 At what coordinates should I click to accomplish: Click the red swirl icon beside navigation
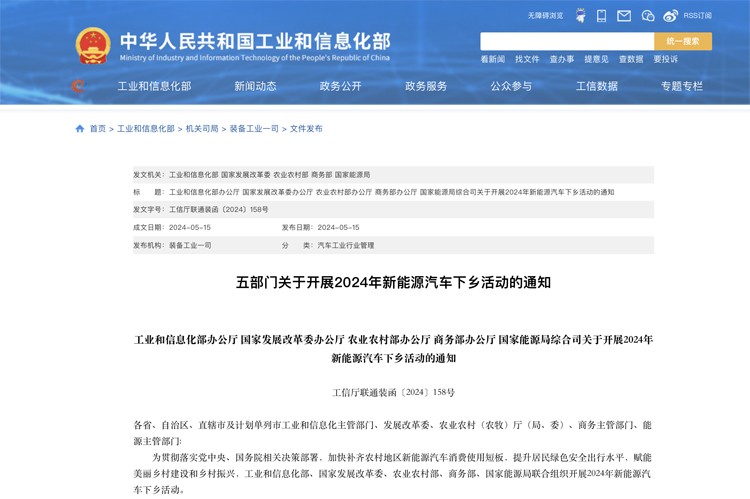[x=78, y=86]
